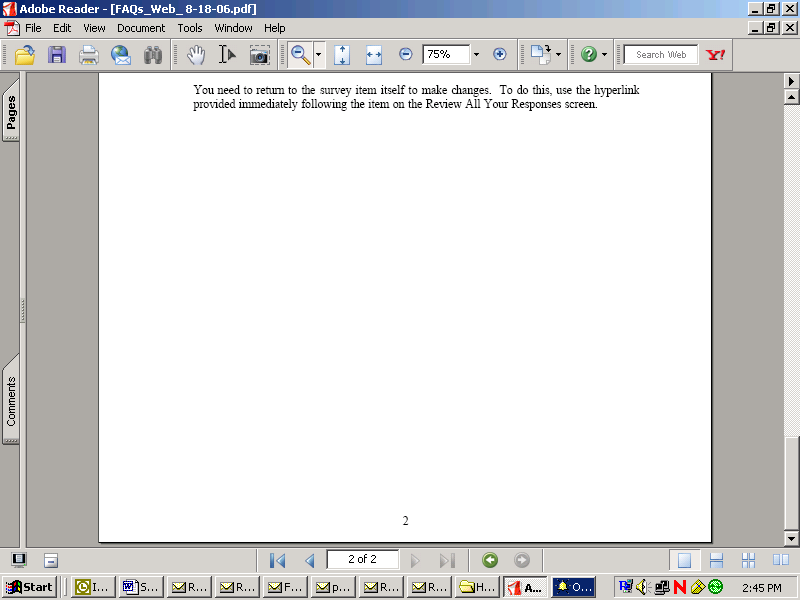Screen dimensions: 800x600
Task: Go to the next page
Action: click(x=415, y=561)
